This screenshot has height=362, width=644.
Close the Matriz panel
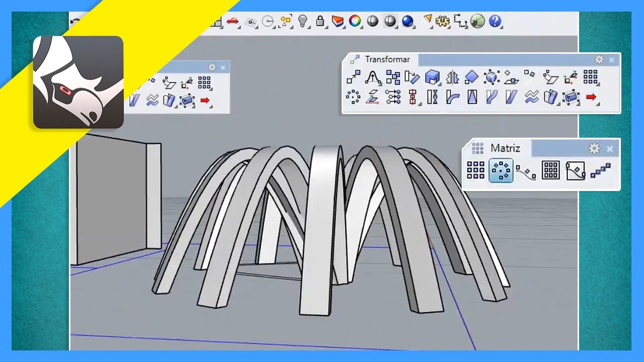610,149
